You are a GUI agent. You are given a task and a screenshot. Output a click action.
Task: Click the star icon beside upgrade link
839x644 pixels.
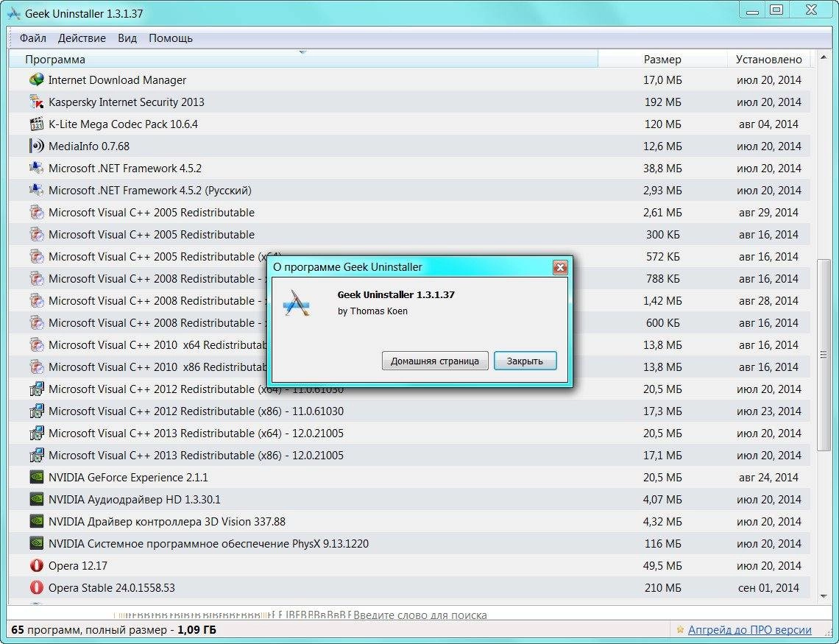coord(680,630)
